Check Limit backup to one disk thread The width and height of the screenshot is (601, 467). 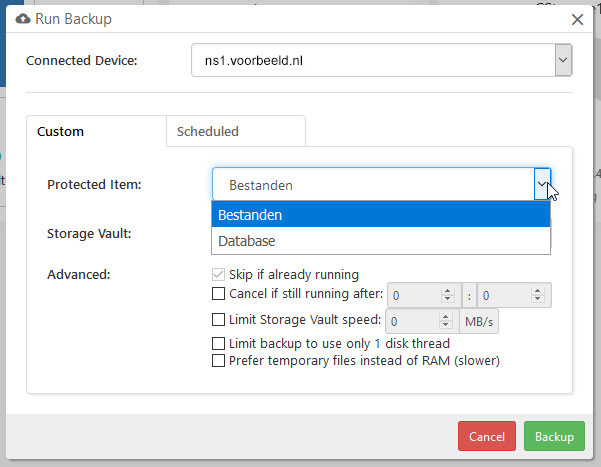coord(218,344)
